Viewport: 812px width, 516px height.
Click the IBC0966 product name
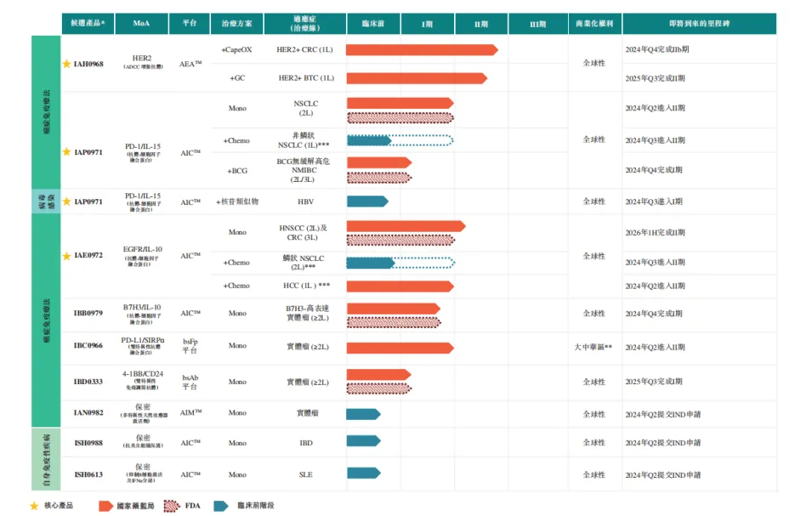pos(88,346)
